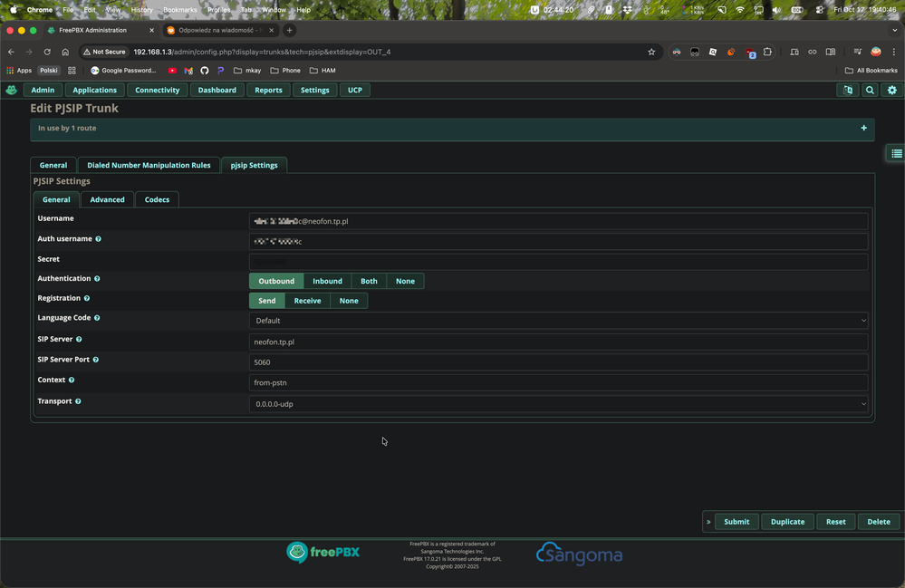This screenshot has width=905, height=588.
Task: Bookmark this page with the star icon
Action: click(x=651, y=52)
